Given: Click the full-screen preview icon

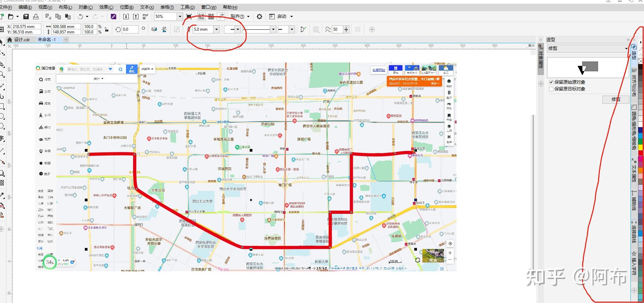Looking at the screenshot, I should pos(189,17).
